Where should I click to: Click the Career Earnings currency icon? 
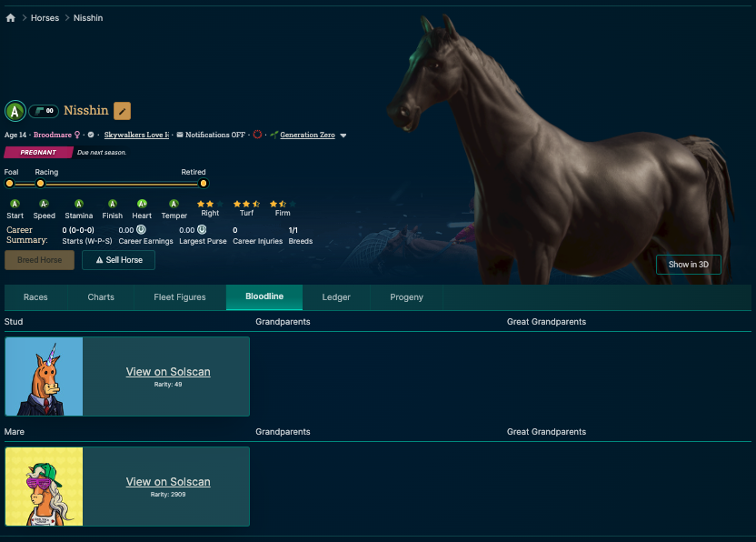(141, 230)
